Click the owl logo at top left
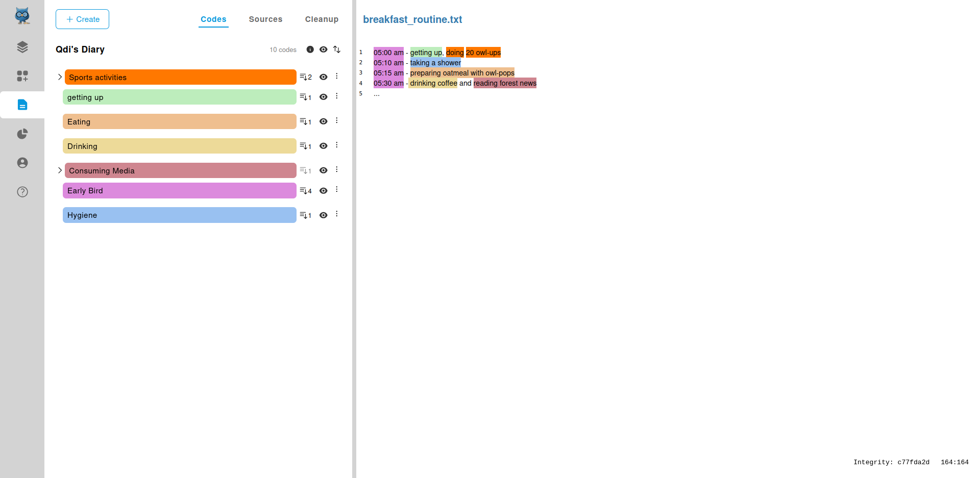This screenshot has height=478, width=980. [22, 16]
